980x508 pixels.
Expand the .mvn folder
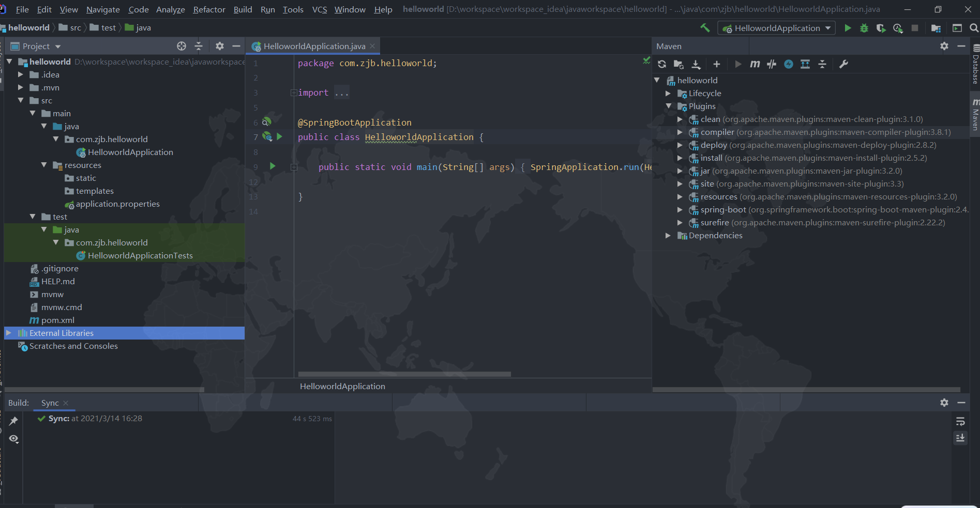click(x=21, y=87)
